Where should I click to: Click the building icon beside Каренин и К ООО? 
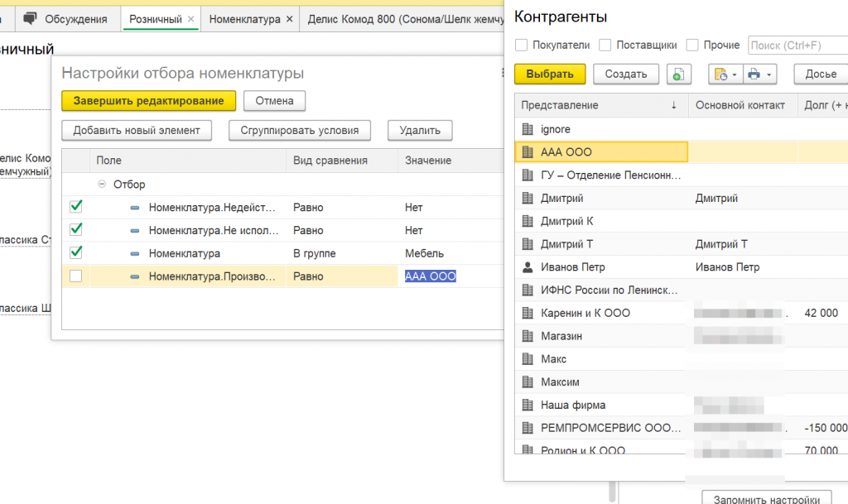coord(528,313)
